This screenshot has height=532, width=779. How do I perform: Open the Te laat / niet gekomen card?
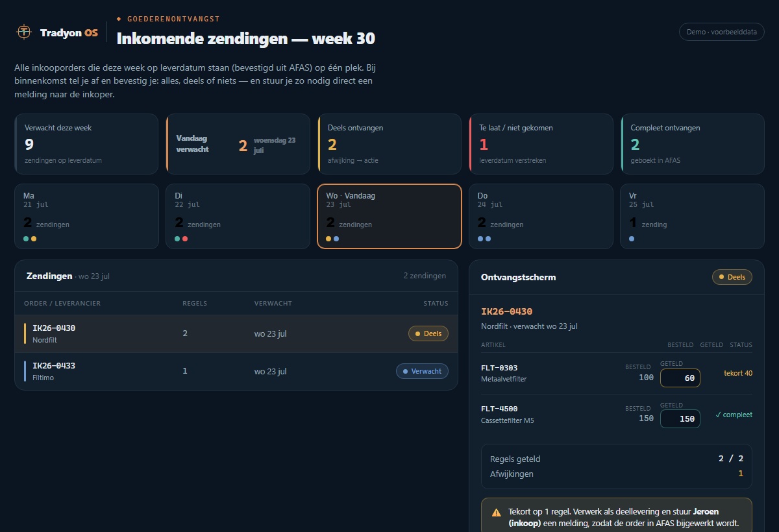click(541, 144)
